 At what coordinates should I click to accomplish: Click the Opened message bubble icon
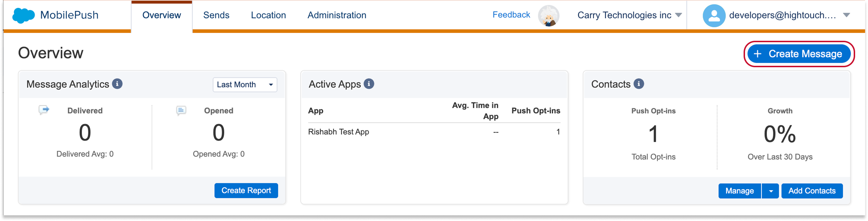[x=181, y=111]
